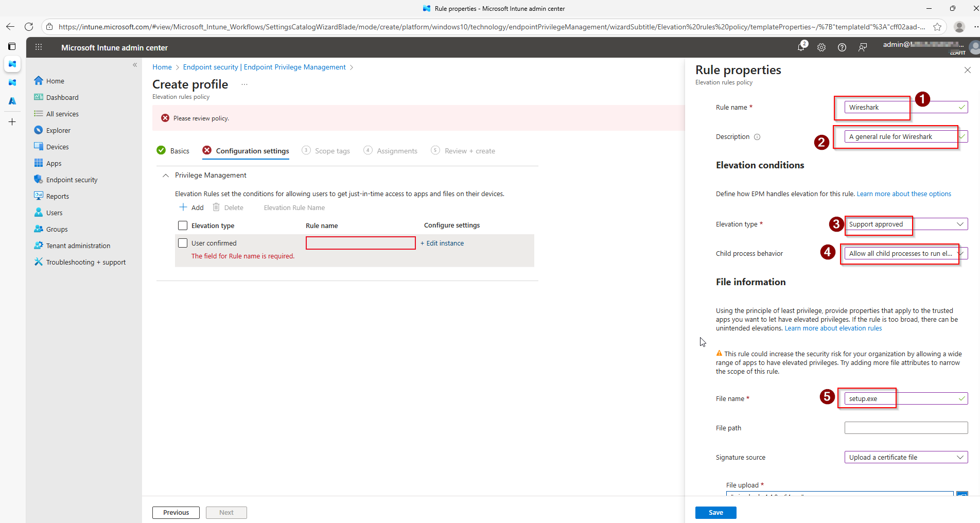This screenshot has height=523, width=980.
Task: Open the more options ellipsis beside Create profile
Action: pos(244,84)
